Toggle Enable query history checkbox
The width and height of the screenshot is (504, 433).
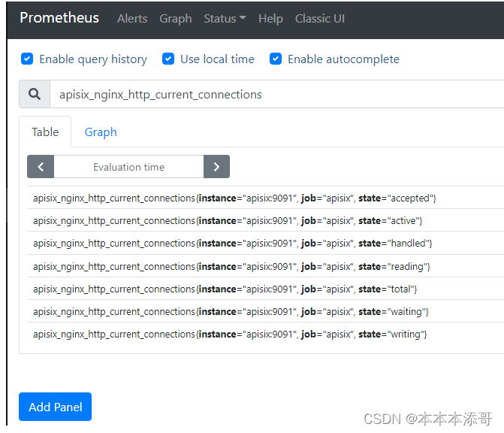(x=27, y=59)
